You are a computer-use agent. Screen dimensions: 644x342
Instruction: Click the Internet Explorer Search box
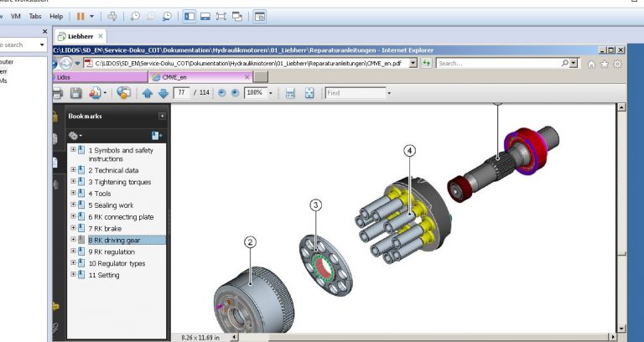coord(498,64)
